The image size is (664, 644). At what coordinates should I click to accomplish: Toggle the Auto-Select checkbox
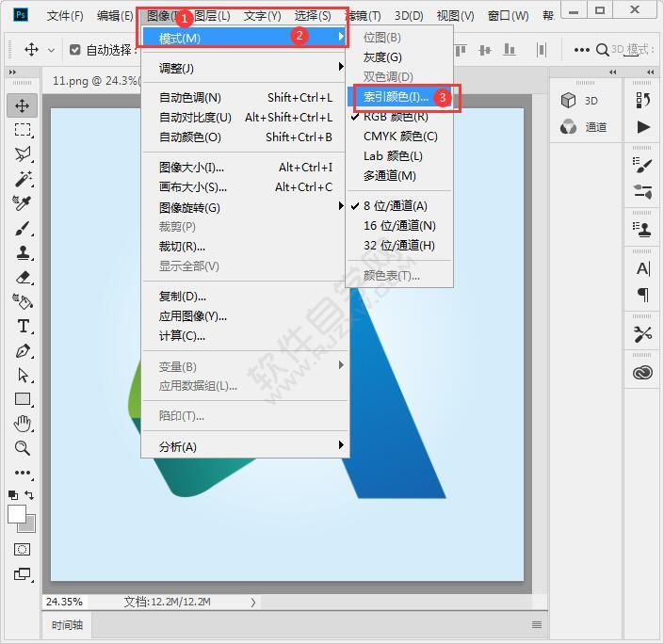75,50
